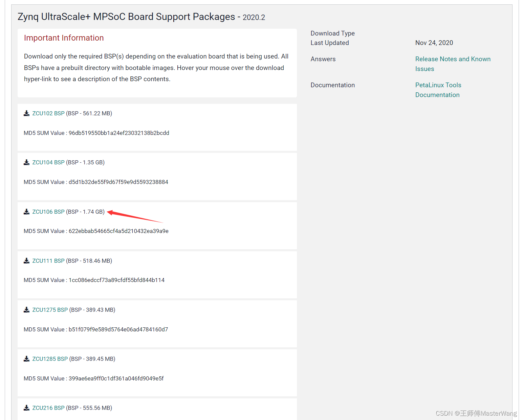The image size is (522, 420).
Task: Select MD5 value 96db519550bb1a24ef23032138b2bcdd
Action: pyautogui.click(x=119, y=133)
